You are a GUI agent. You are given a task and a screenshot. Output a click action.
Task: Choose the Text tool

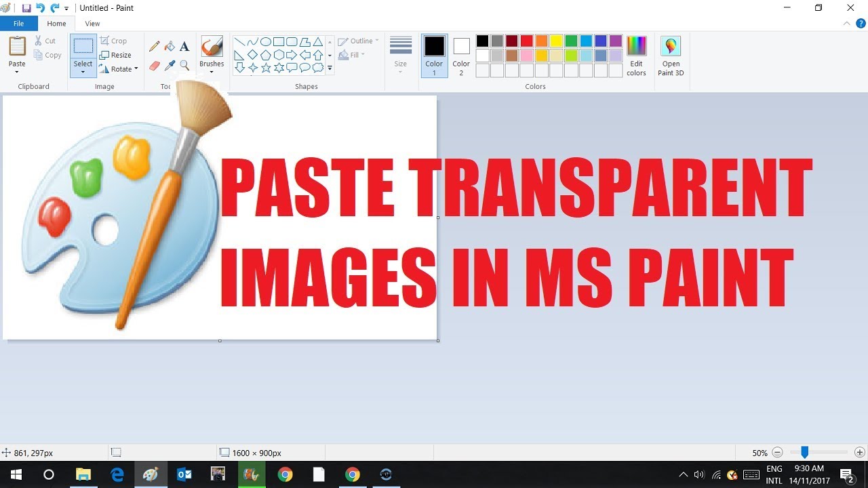(x=184, y=46)
